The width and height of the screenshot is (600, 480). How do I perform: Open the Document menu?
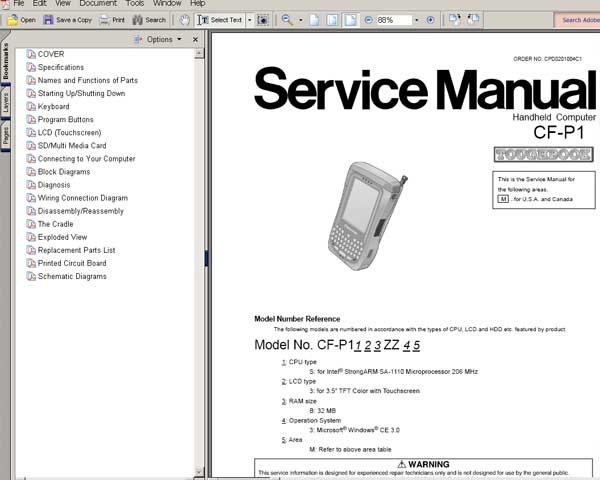pos(98,3)
